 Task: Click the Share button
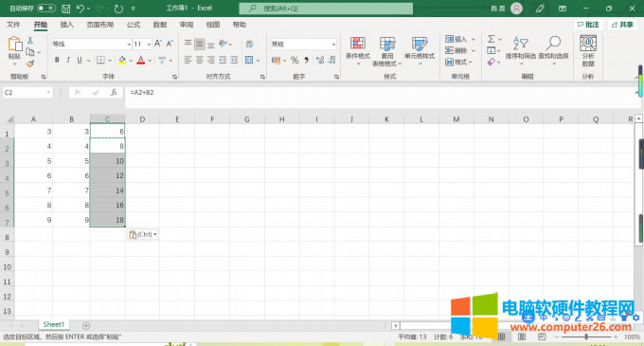[x=622, y=25]
